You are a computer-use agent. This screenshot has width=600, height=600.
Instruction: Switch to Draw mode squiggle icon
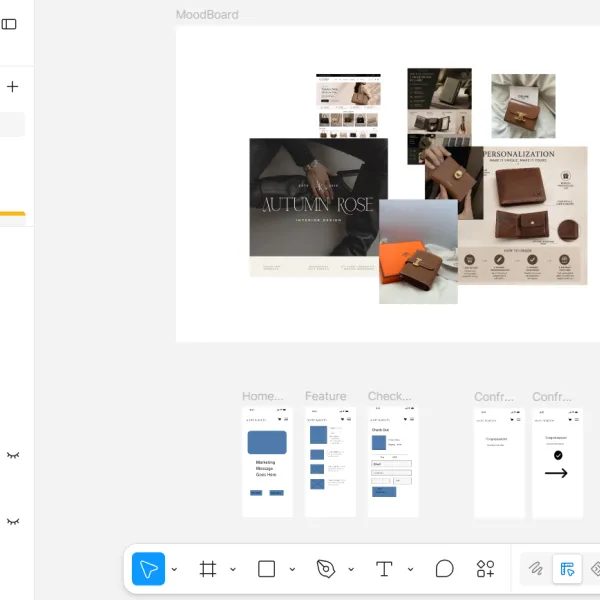pyautogui.click(x=536, y=569)
